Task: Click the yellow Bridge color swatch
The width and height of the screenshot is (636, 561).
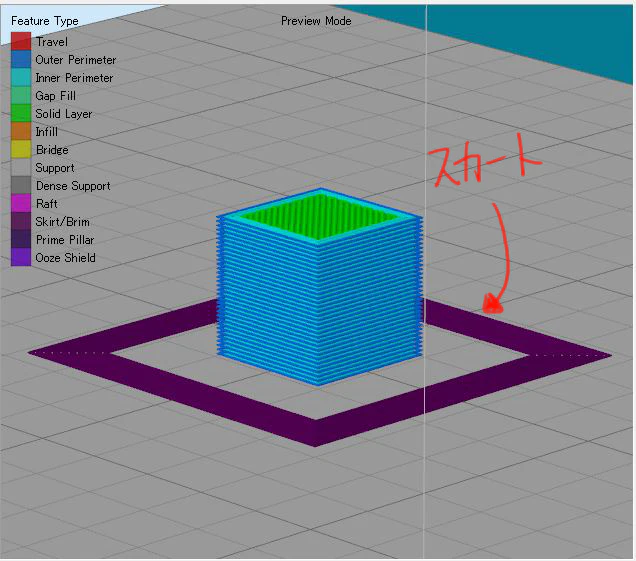Action: coord(21,149)
